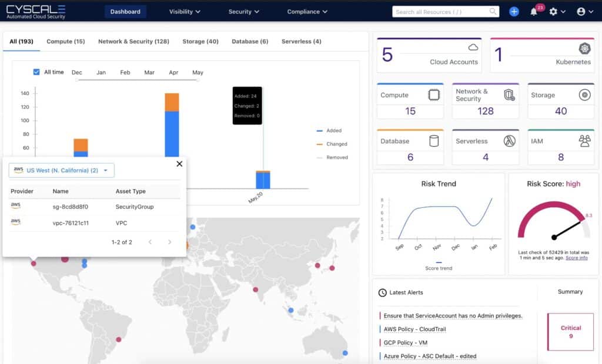Screen dimensions: 602x364
Task: Click the Kubernetes wheel icon
Action: pos(584,48)
